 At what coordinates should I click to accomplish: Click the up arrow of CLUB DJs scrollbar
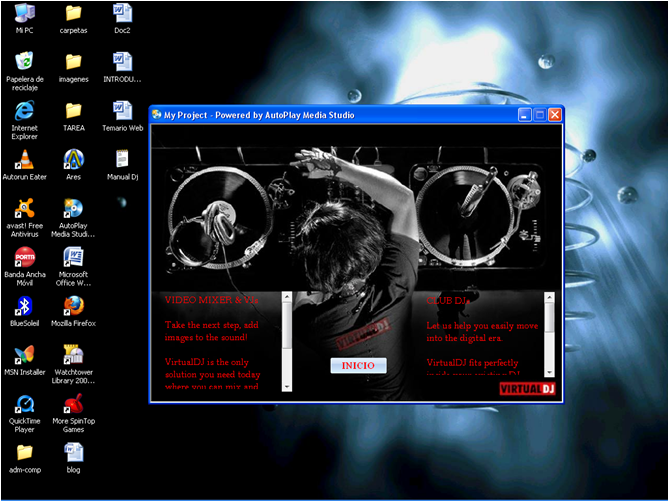(550, 297)
